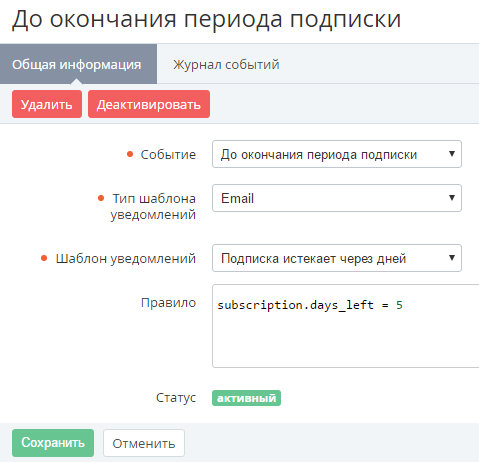Click the required dot beside Событие
The image size is (479, 462).
click(x=130, y=154)
